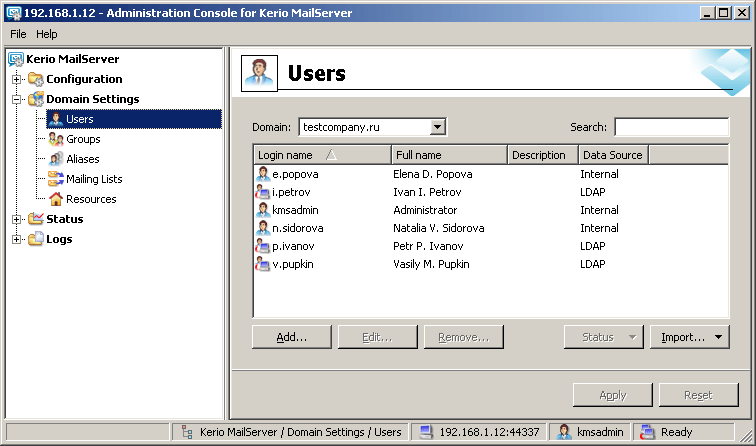The image size is (756, 446).
Task: Click the Remove... button
Action: [x=463, y=337]
